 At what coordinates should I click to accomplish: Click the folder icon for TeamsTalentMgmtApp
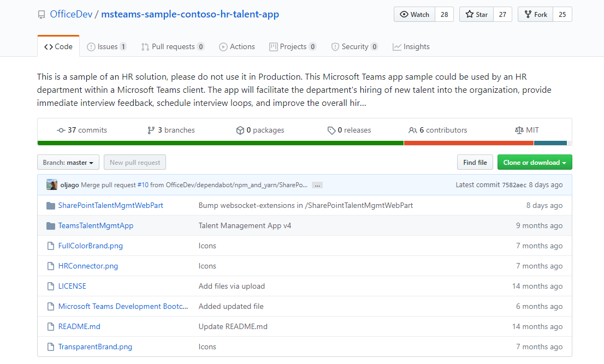50,226
